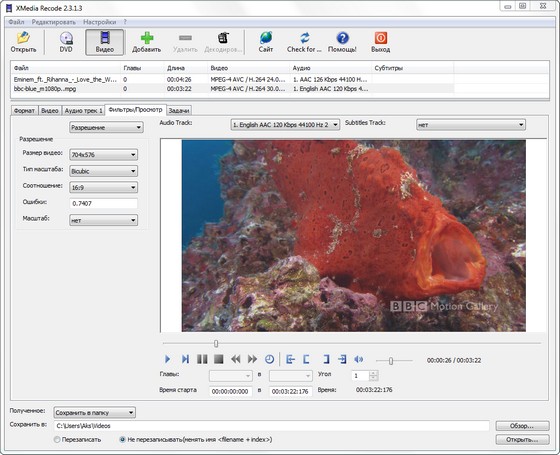Click the Check for updates icon
This screenshot has height=455, width=560.
tap(304, 38)
